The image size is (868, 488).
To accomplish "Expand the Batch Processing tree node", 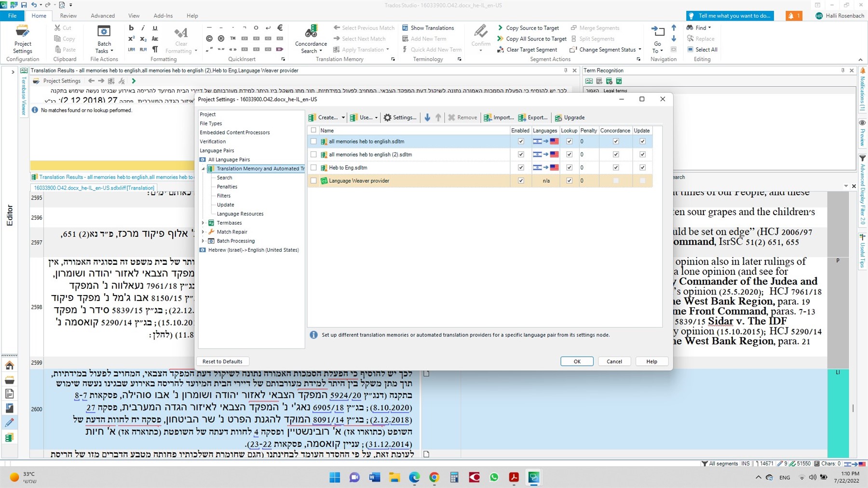I will (x=203, y=241).
